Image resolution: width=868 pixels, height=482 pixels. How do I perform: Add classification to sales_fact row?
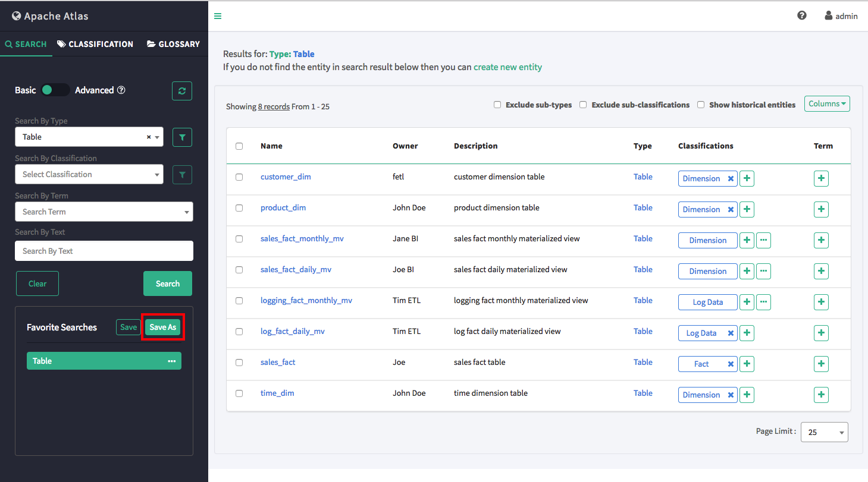click(x=747, y=364)
